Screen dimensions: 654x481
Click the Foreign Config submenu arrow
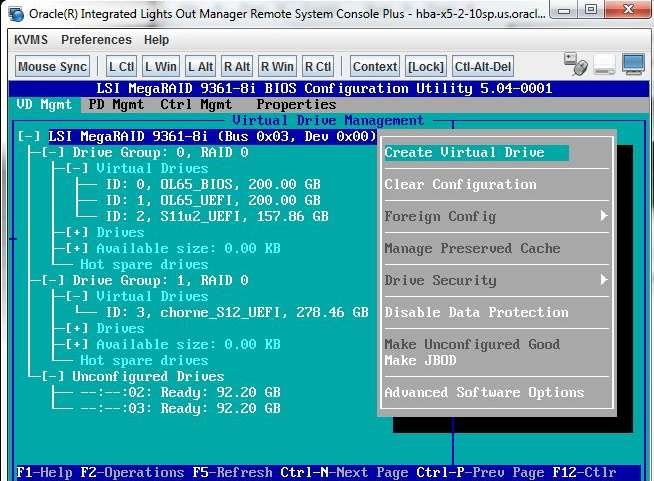[x=604, y=216]
